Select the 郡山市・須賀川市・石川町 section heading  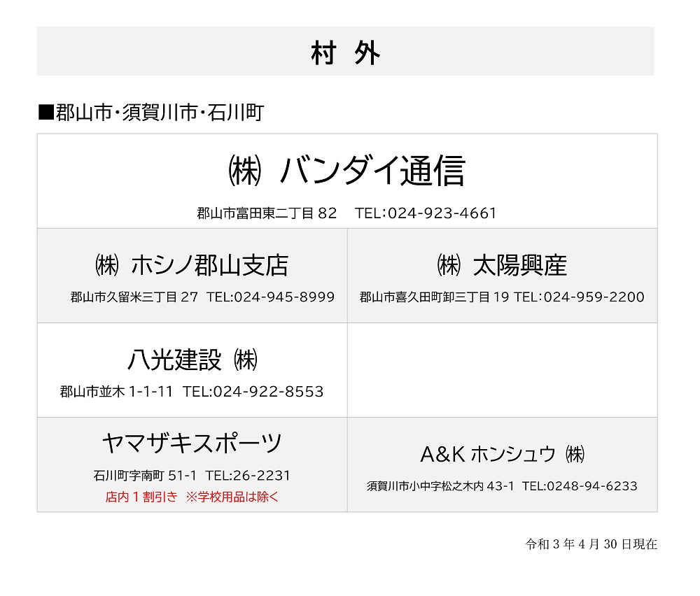click(x=151, y=113)
